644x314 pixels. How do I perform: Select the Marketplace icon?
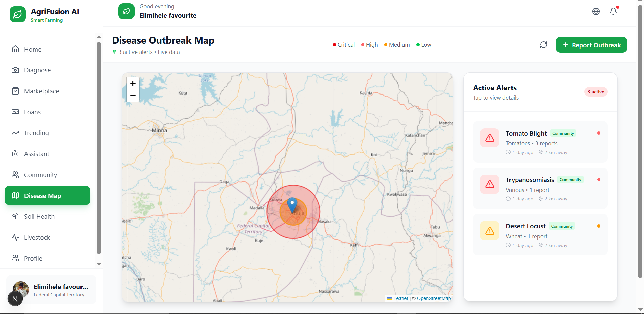41,91
